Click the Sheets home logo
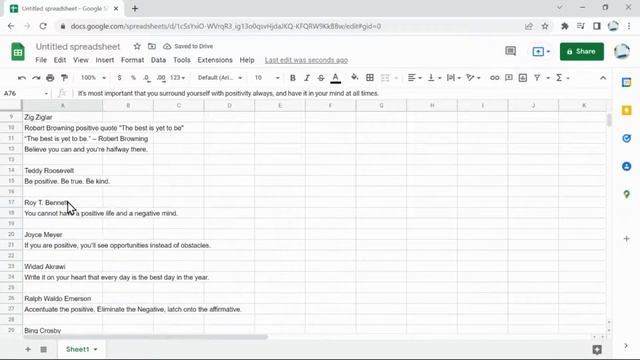This screenshot has height=360, width=640. coord(18,52)
